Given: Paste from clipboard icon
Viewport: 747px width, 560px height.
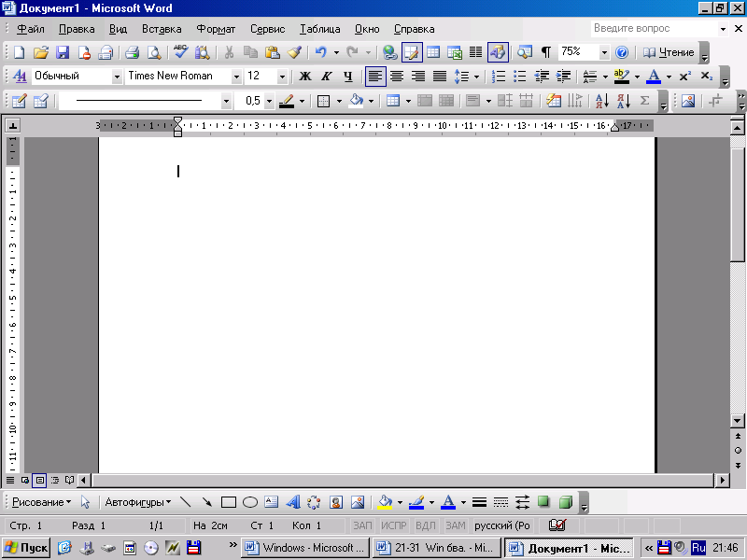Looking at the screenshot, I should (x=272, y=52).
